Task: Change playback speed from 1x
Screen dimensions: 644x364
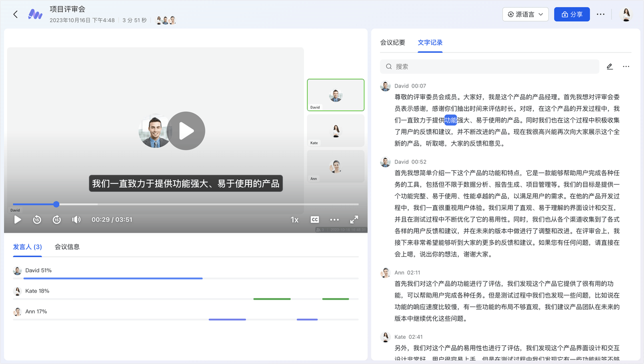Action: 294,220
